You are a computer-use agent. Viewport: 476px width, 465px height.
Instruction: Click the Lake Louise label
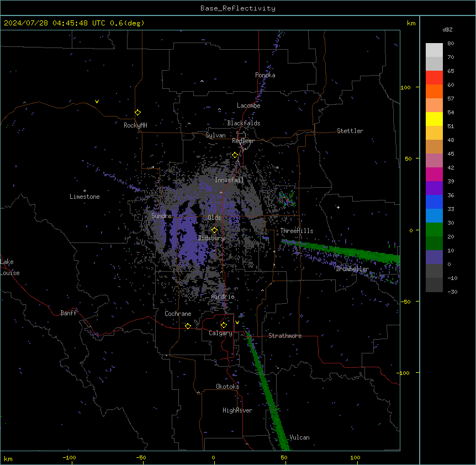[10, 267]
